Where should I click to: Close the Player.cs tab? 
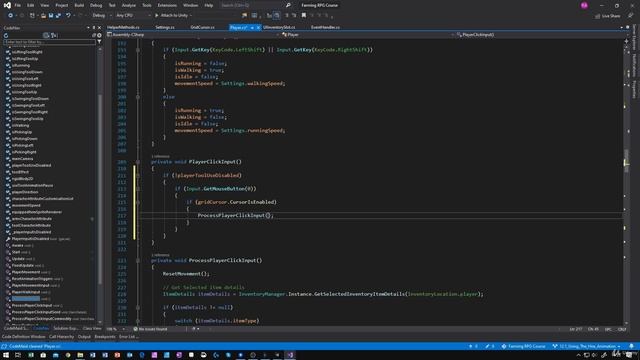point(258,27)
